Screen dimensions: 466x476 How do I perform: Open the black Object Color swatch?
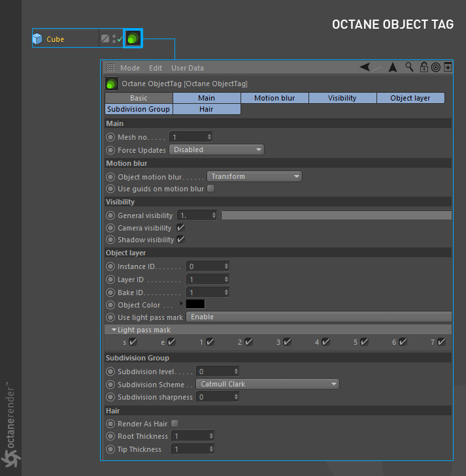[x=195, y=304]
